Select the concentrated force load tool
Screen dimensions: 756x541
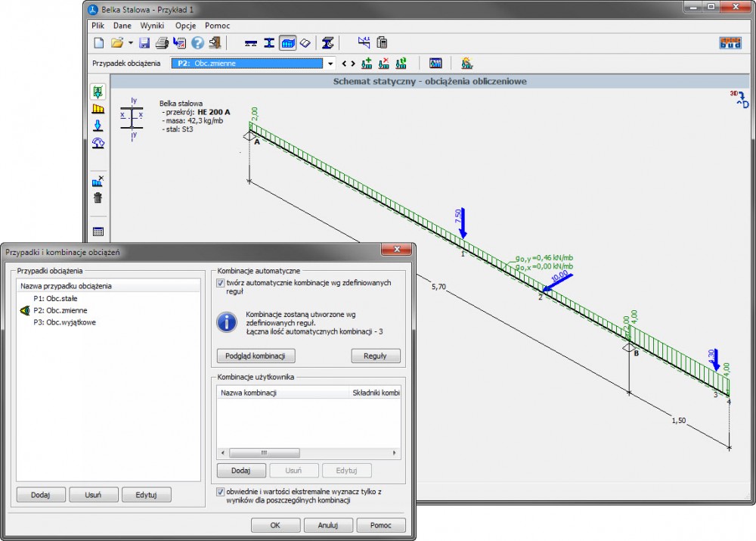coord(98,126)
